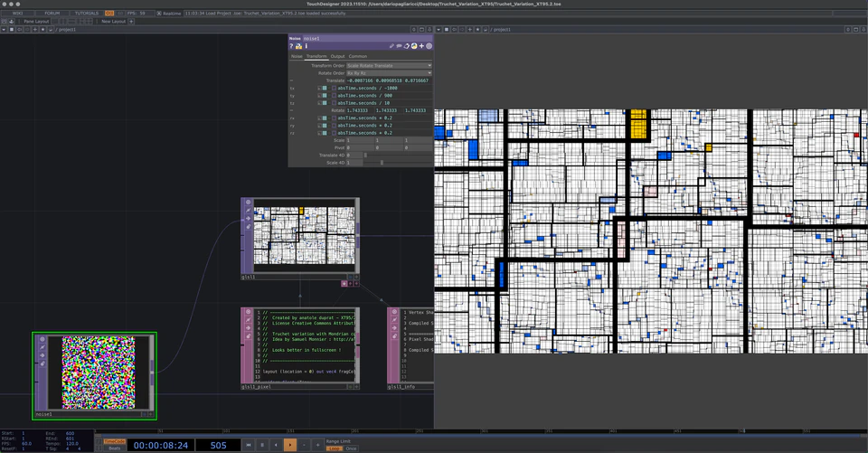Show operator info icon in noise1 parameters
Viewport: 868px width, 453px height.
click(307, 46)
